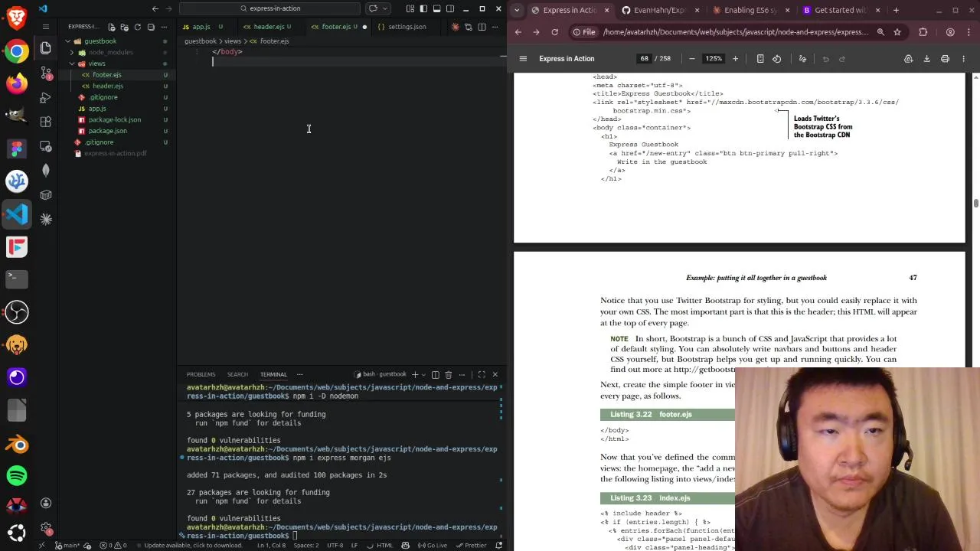Open package-lock.json in Explorer
The height and width of the screenshot is (551, 980).
pyautogui.click(x=114, y=119)
